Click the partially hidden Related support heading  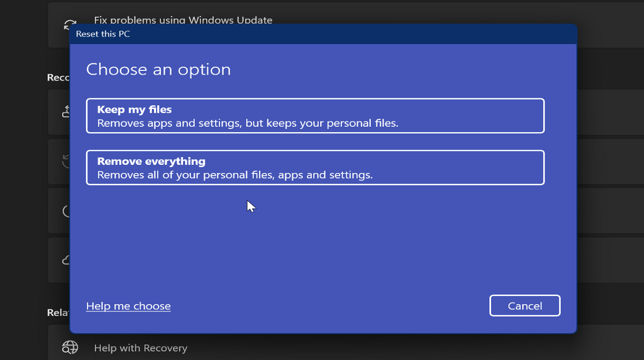58,312
